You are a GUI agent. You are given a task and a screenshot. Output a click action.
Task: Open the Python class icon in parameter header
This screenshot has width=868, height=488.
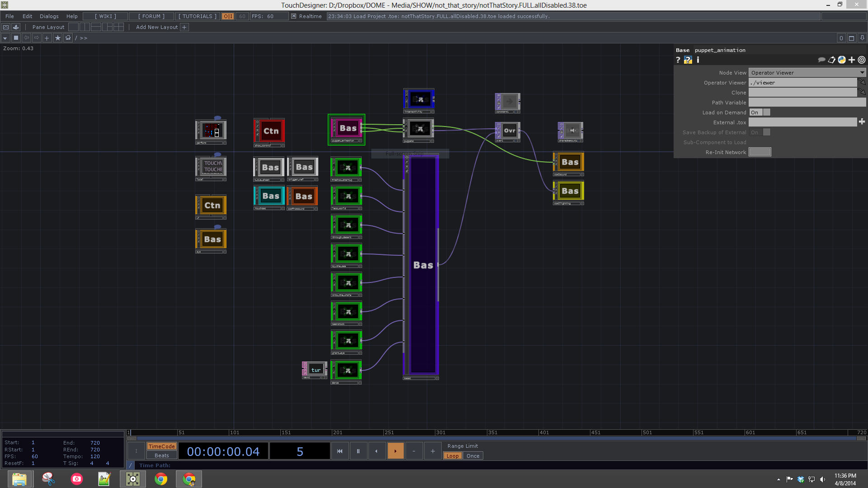click(x=842, y=60)
